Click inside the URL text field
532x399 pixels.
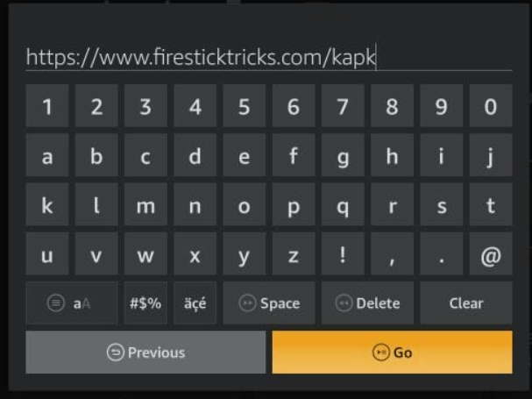269,57
